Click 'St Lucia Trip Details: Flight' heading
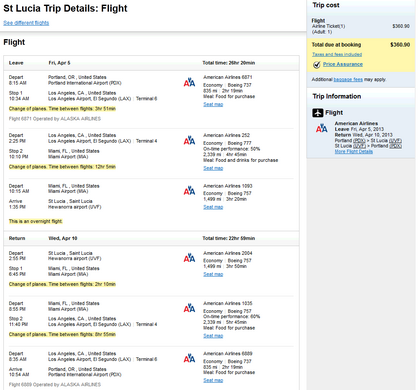This screenshot has width=419, height=390. pos(65,8)
